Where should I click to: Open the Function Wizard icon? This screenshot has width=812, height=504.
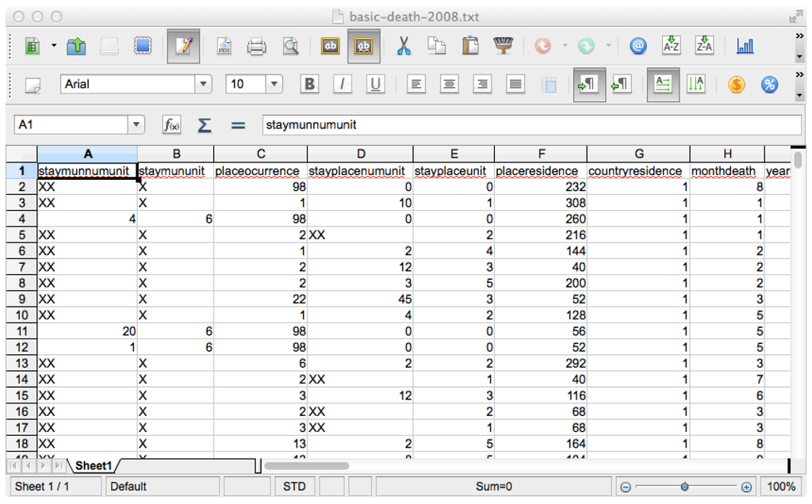171,125
